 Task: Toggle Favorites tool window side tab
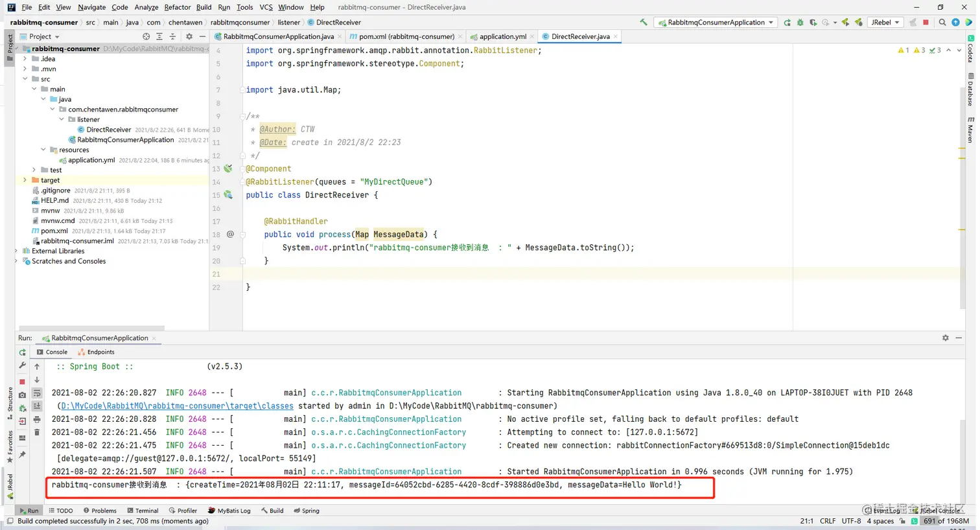[10, 447]
